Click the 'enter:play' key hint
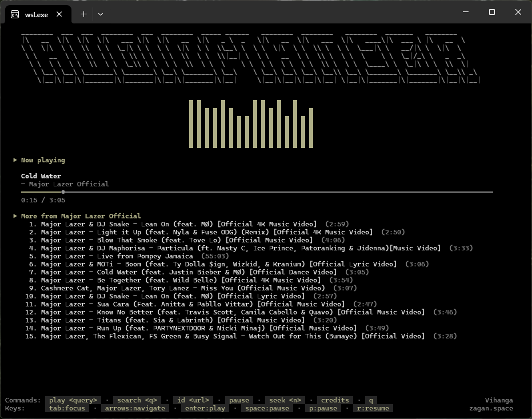Screen dimensions: 532x419 pyautogui.click(x=205, y=408)
